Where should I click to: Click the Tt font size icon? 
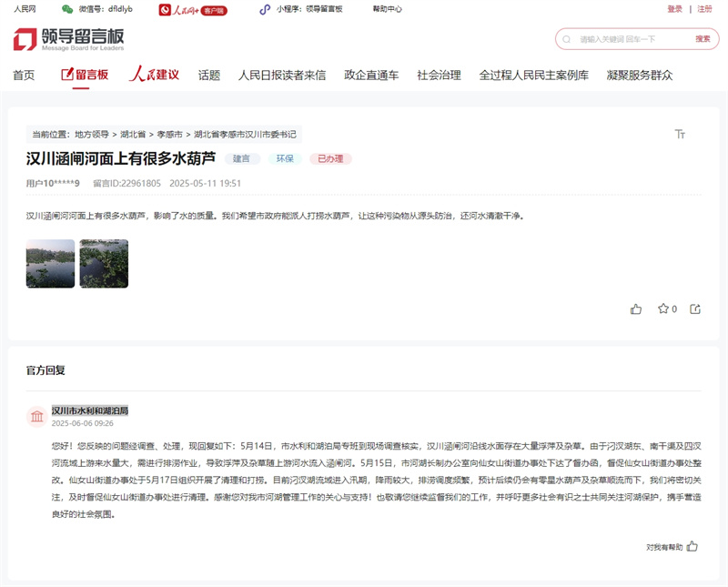tap(680, 133)
